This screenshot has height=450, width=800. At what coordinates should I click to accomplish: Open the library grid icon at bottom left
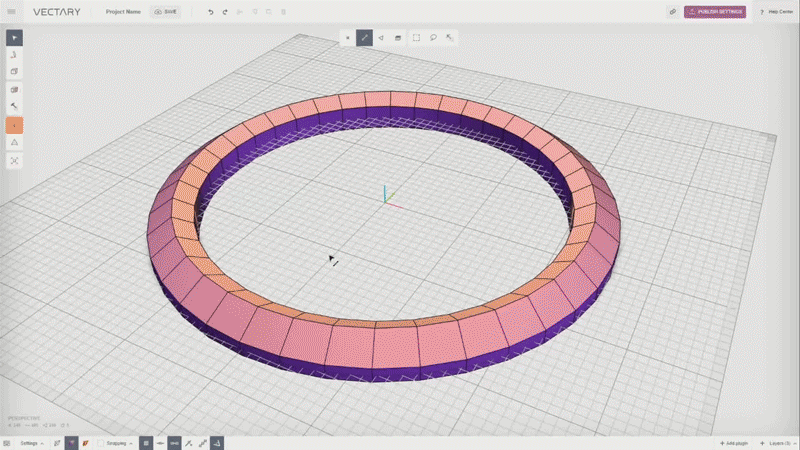pos(7,443)
